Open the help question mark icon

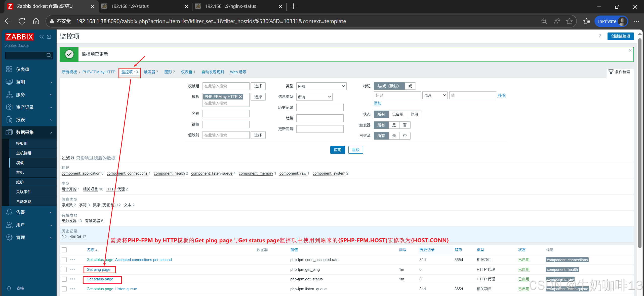point(600,36)
